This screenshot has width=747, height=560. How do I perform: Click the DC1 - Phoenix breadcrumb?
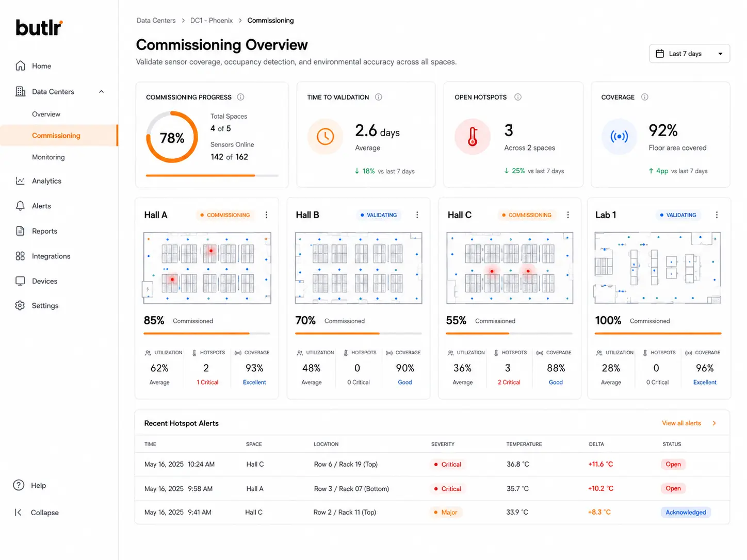[x=212, y=21]
